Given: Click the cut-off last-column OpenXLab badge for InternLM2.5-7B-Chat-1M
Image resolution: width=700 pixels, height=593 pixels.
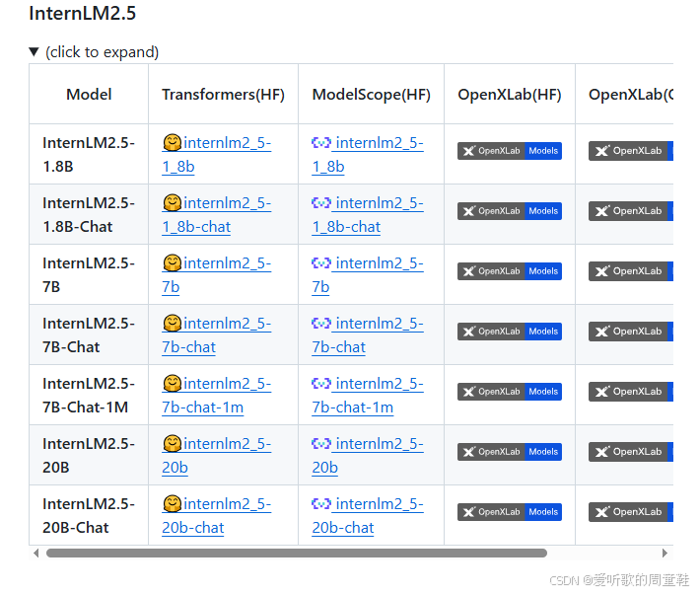Looking at the screenshot, I should tap(631, 392).
